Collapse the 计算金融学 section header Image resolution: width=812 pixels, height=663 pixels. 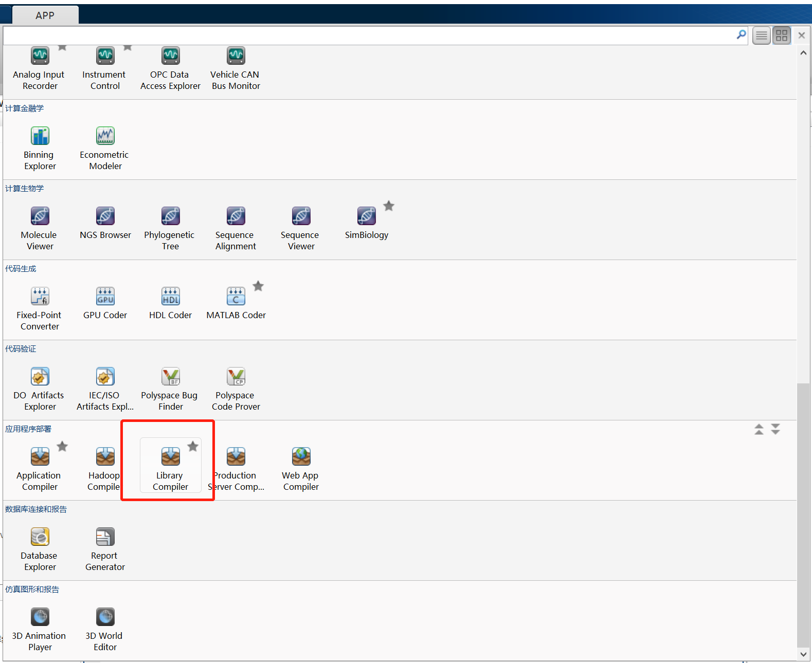(25, 108)
